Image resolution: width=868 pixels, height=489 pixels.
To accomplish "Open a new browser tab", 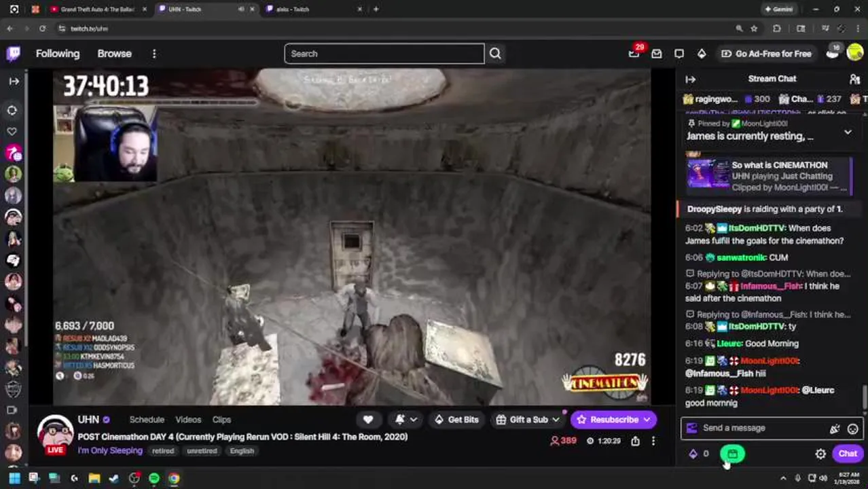I will (376, 10).
